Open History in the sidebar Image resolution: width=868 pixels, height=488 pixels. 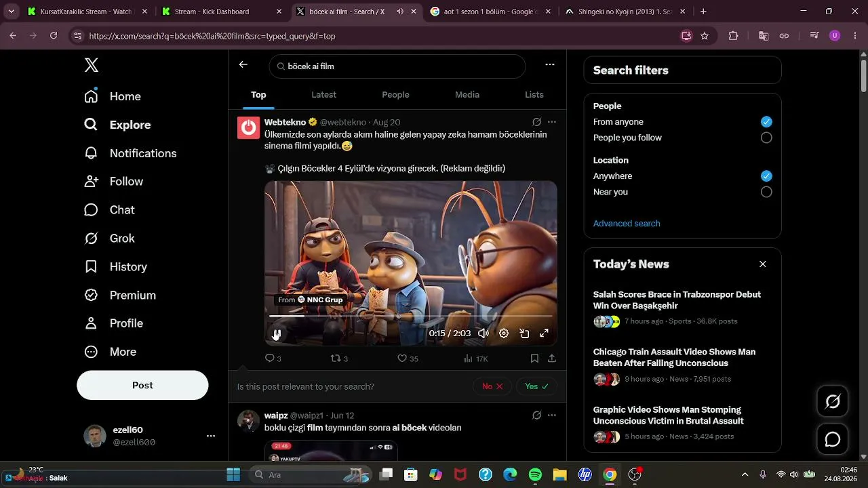click(115, 267)
